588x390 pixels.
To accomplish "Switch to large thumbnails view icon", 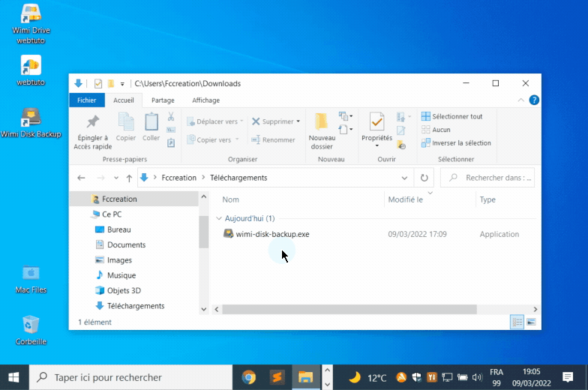I will 531,322.
